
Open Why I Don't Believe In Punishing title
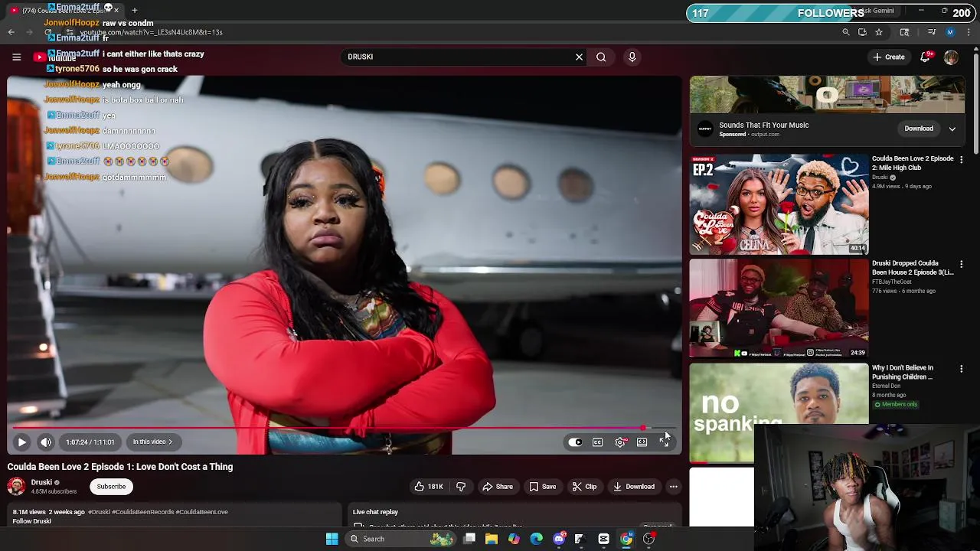click(x=903, y=372)
